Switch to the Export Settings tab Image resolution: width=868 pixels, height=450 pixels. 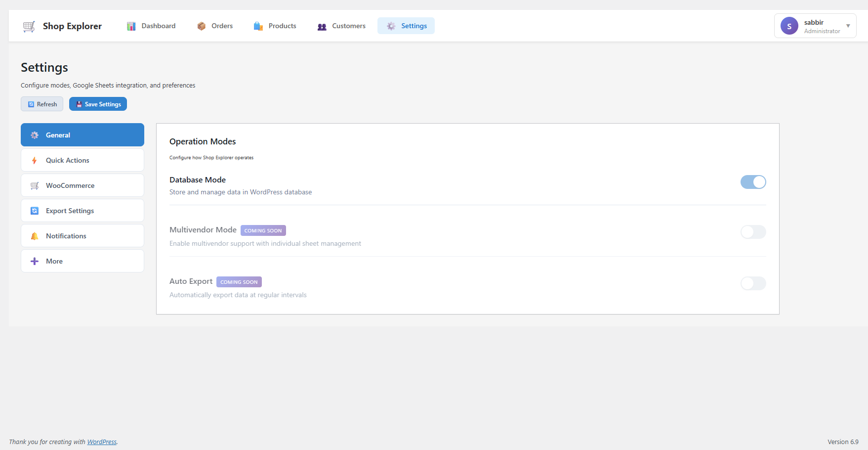pyautogui.click(x=83, y=211)
